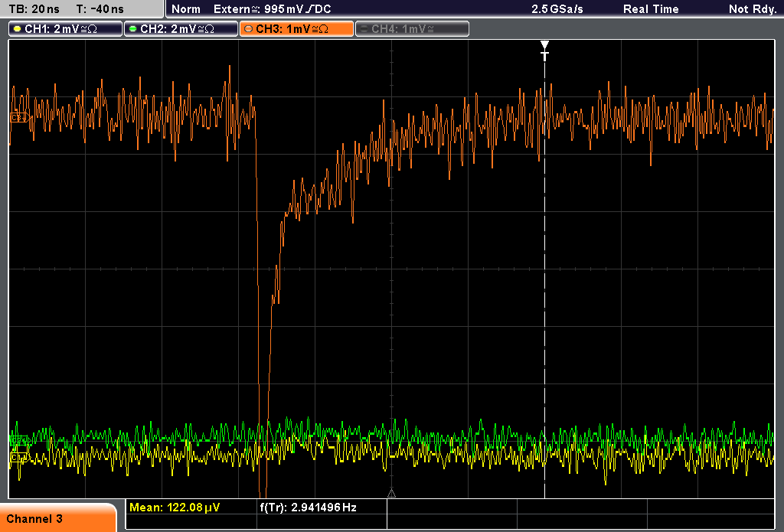Click the f(Tr): 2.941496 Hz measurement
784x532 pixels.
pyautogui.click(x=308, y=508)
